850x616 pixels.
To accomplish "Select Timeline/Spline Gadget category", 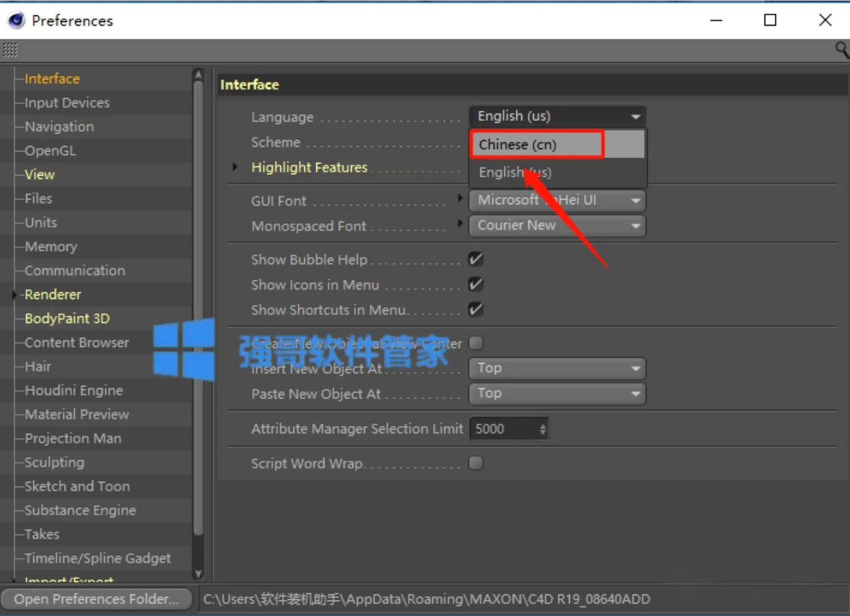I will coord(97,559).
